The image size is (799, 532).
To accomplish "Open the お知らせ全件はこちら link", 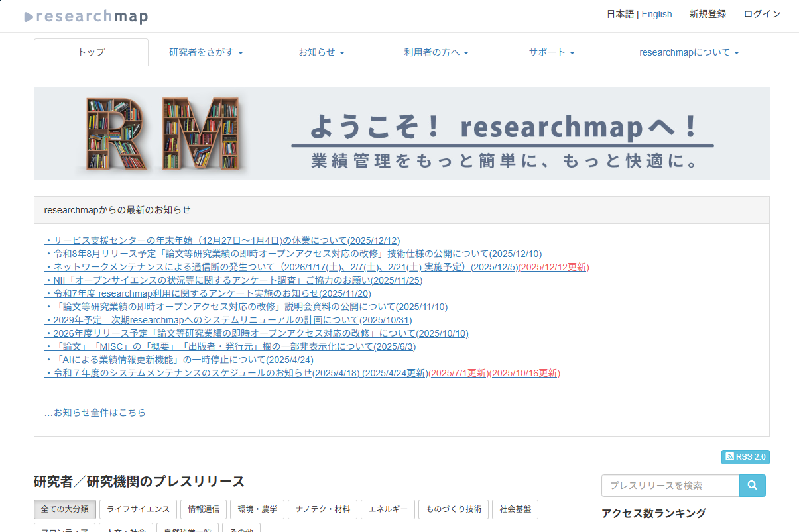I will coord(95,413).
